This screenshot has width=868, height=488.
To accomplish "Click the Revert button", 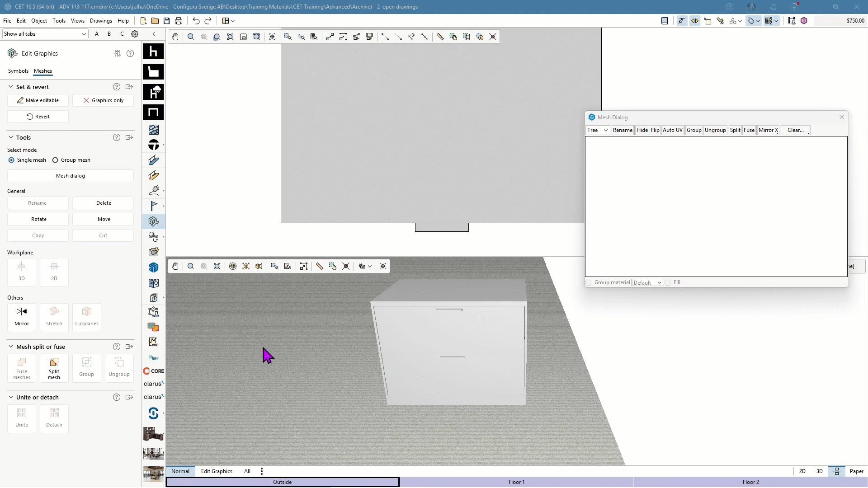I will 38,117.
